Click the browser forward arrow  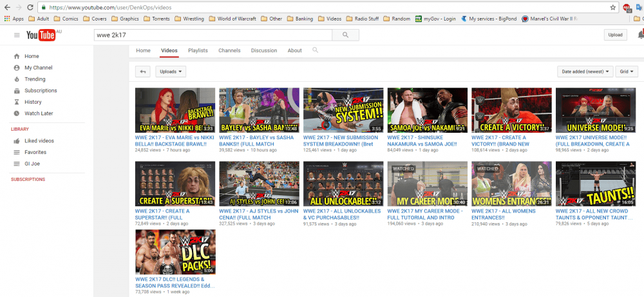click(x=19, y=7)
